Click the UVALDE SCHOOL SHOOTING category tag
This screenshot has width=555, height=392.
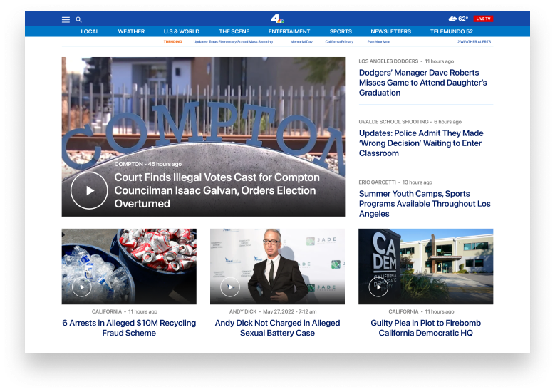click(x=393, y=122)
